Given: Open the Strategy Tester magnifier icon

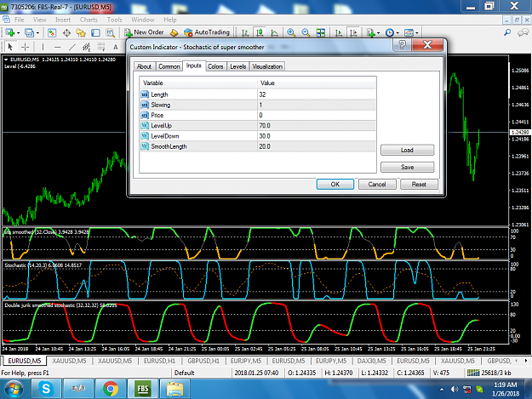Looking at the screenshot, I should coord(111,32).
